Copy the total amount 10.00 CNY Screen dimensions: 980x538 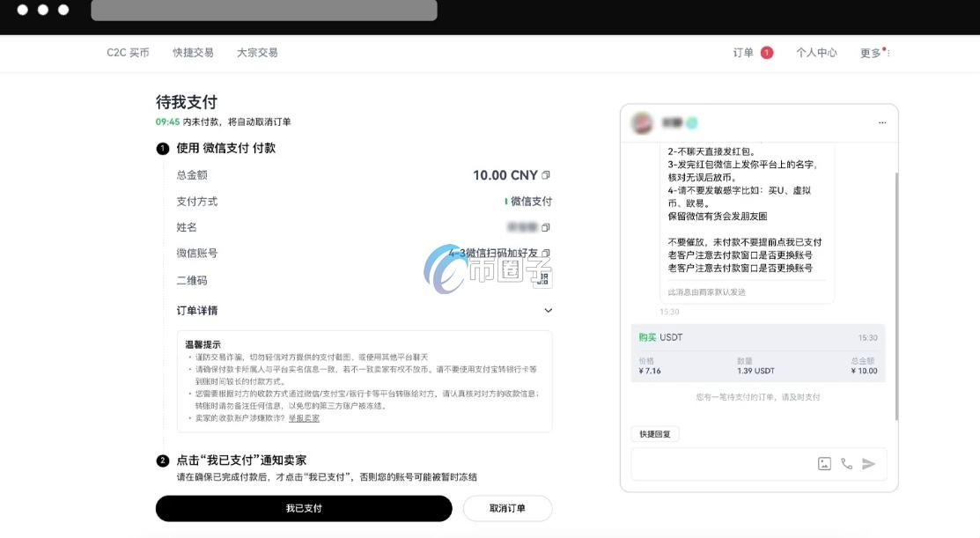pos(545,175)
